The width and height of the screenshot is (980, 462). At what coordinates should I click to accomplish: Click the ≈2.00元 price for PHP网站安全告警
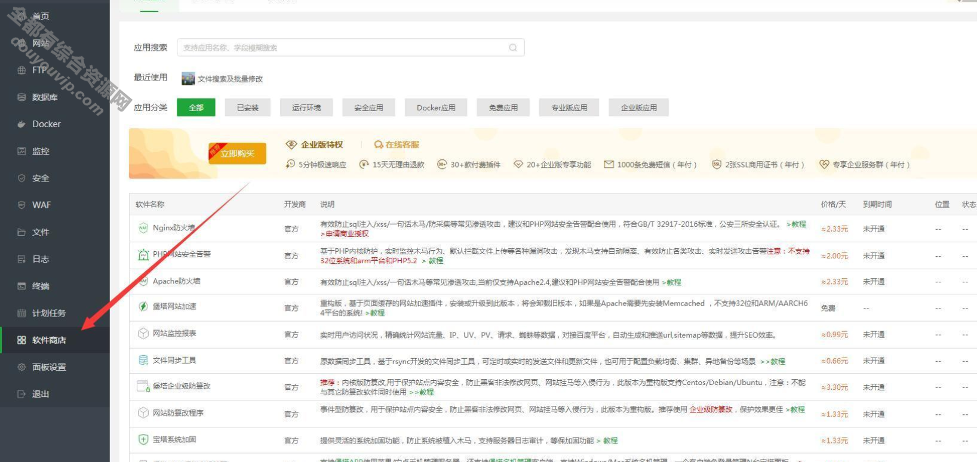pos(834,255)
